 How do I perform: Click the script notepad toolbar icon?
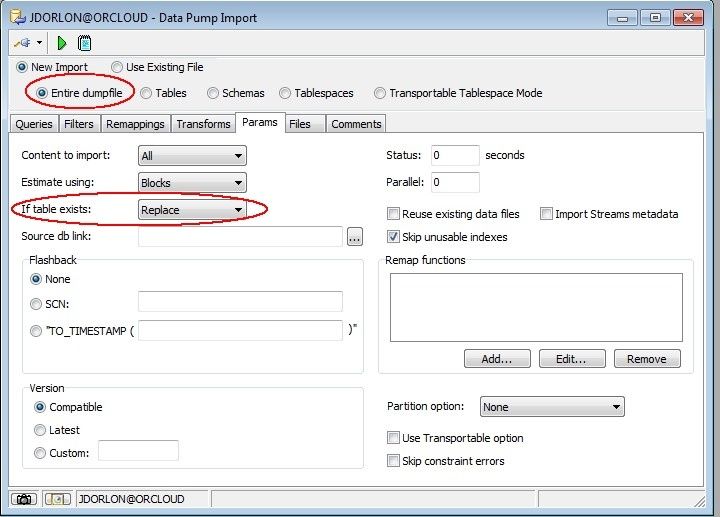coord(84,43)
